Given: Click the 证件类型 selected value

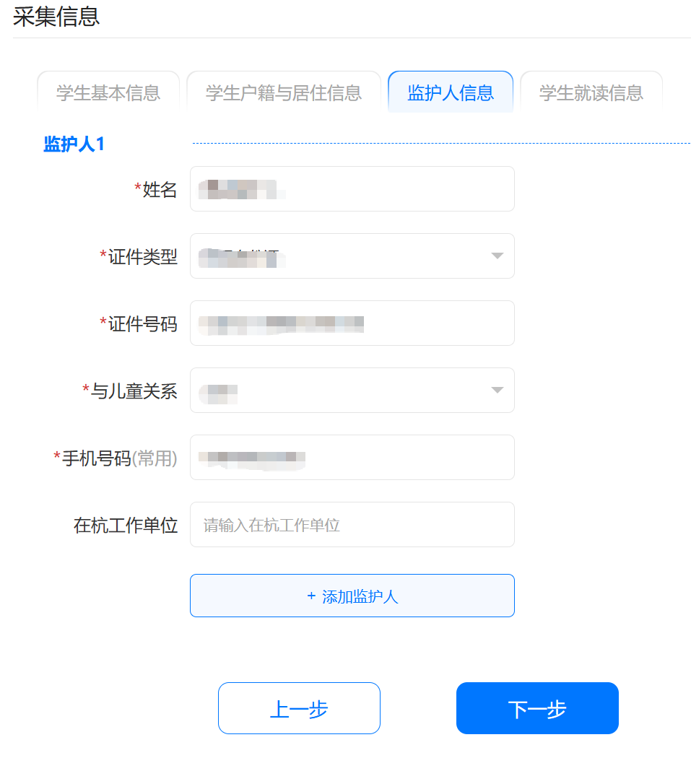Looking at the screenshot, I should [x=242, y=258].
